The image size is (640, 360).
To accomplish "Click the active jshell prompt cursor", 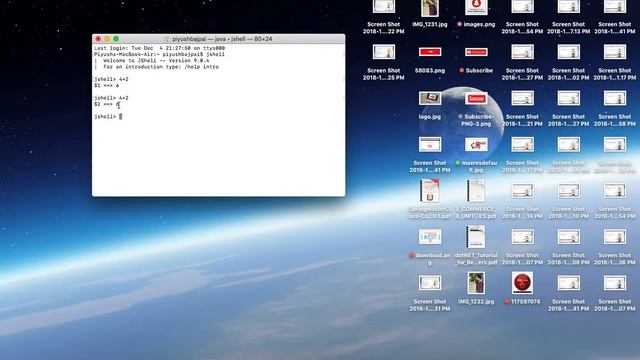I will coord(120,117).
